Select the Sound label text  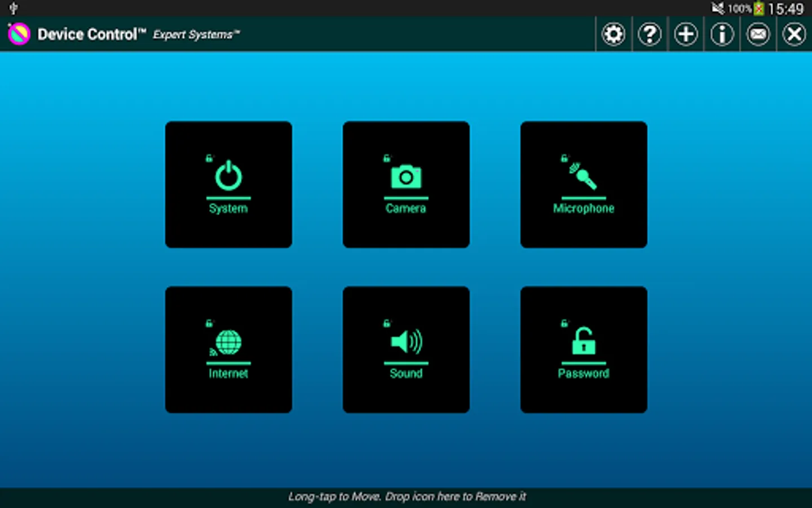406,374
